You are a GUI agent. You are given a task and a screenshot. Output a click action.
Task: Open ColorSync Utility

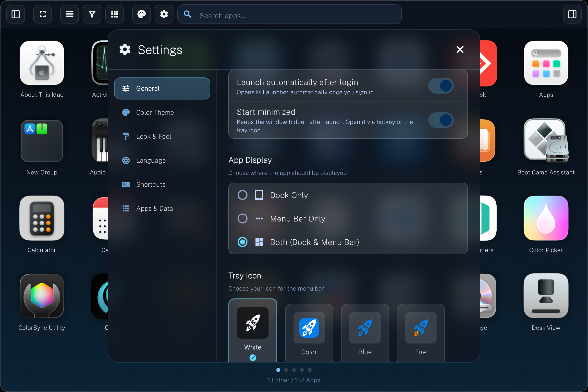tap(41, 296)
